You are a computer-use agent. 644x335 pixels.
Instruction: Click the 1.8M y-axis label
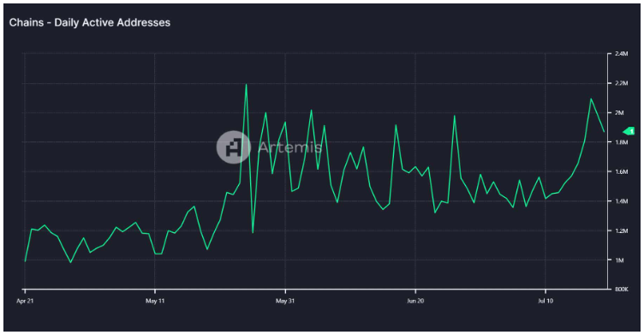[x=622, y=142]
